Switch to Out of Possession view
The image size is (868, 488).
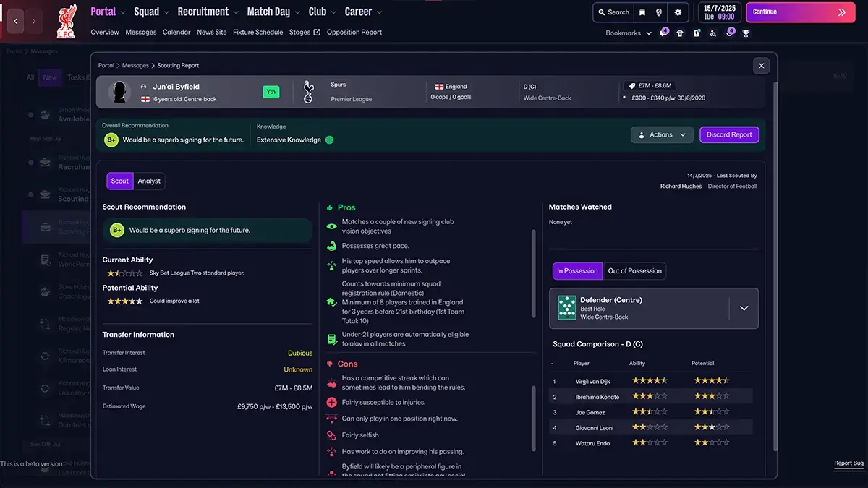pos(634,271)
